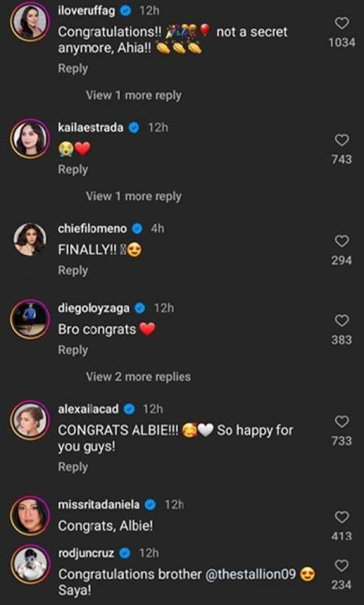Click rodjuncruz's profile avatar
The image size is (364, 605).
(x=29, y=565)
